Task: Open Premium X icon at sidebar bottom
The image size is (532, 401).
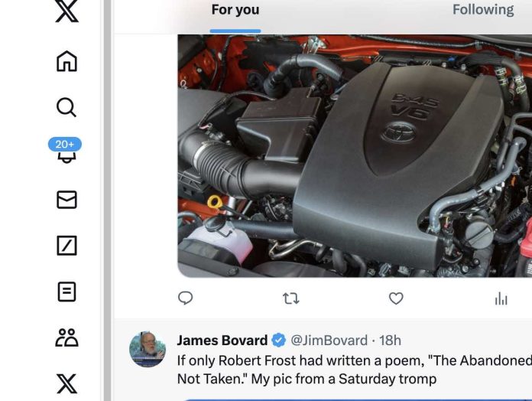Action: click(66, 383)
